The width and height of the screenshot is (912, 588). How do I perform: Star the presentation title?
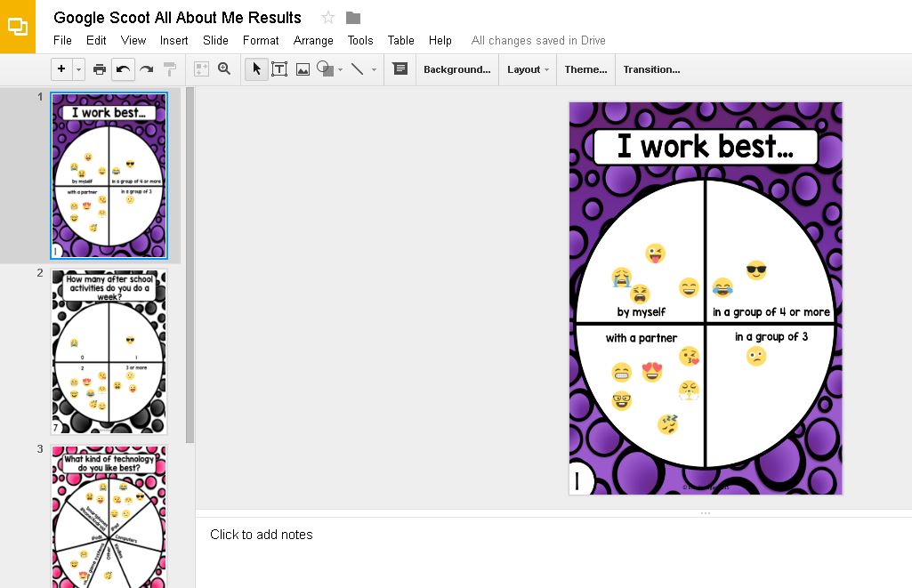coord(328,17)
